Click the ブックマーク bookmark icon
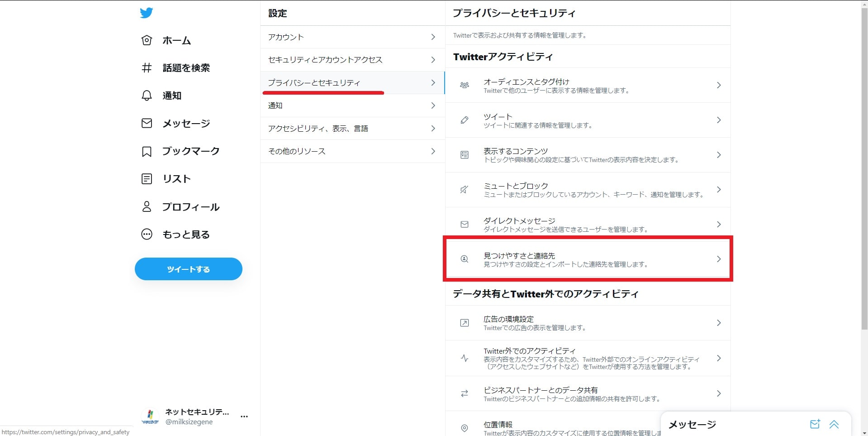 [x=147, y=151]
